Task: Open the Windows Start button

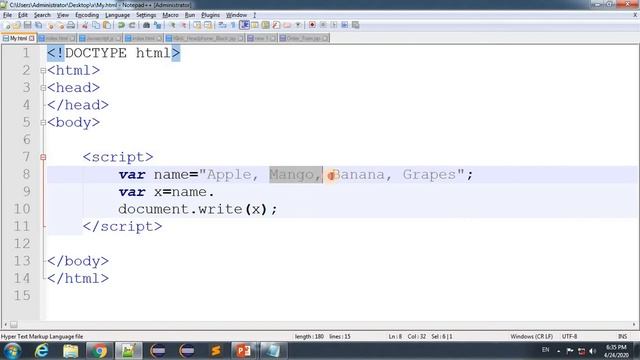Action: pyautogui.click(x=12, y=351)
